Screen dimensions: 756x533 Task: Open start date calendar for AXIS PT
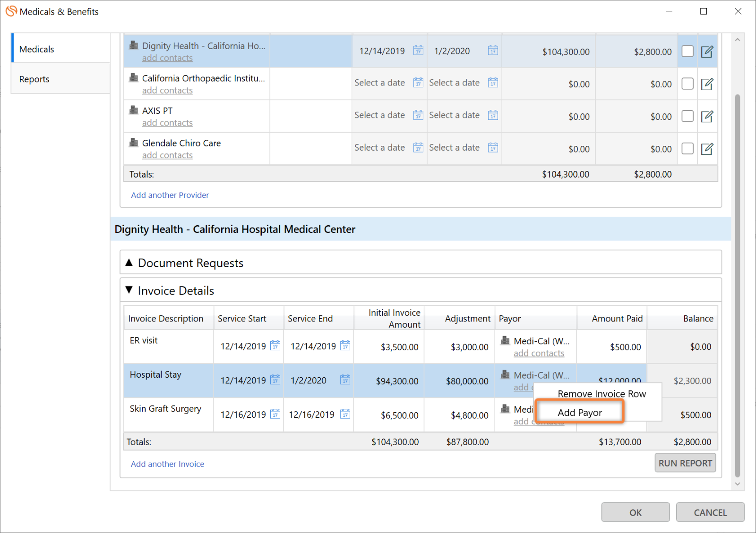point(418,115)
